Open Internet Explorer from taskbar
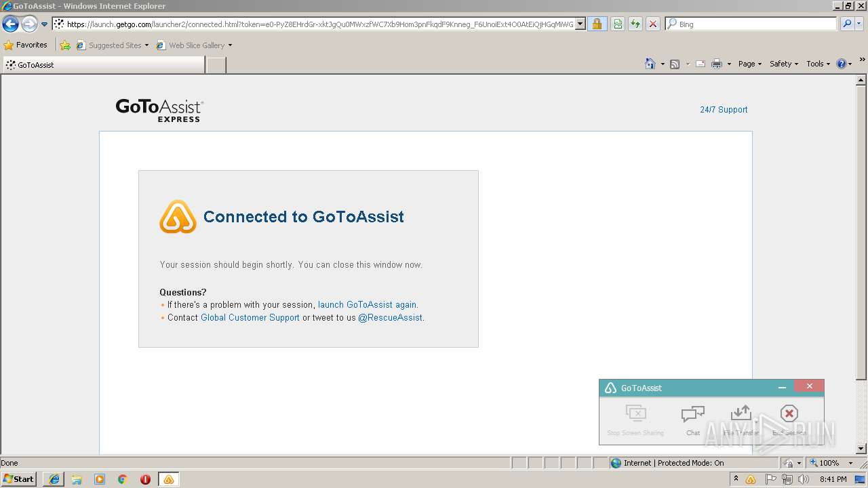Viewport: 868px width, 488px height. click(x=54, y=479)
